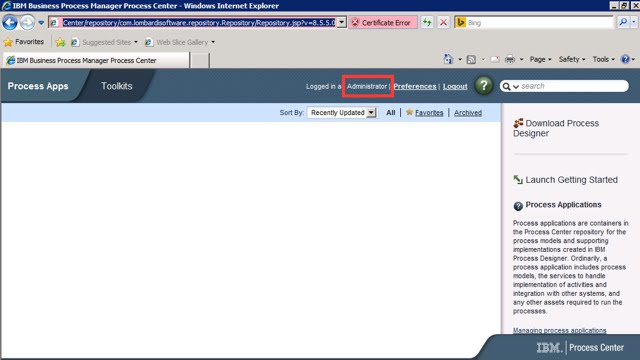Open the green Process Center help button
Screen dimensions: 640x360
click(484, 86)
